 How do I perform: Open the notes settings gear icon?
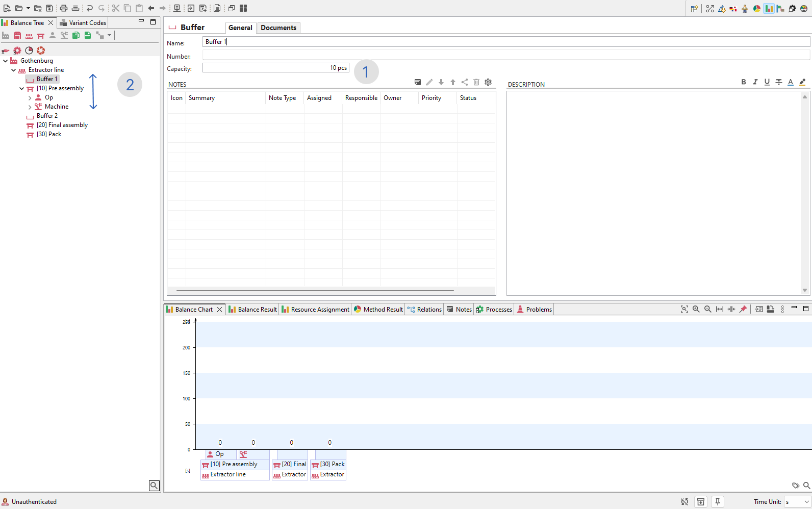point(488,82)
